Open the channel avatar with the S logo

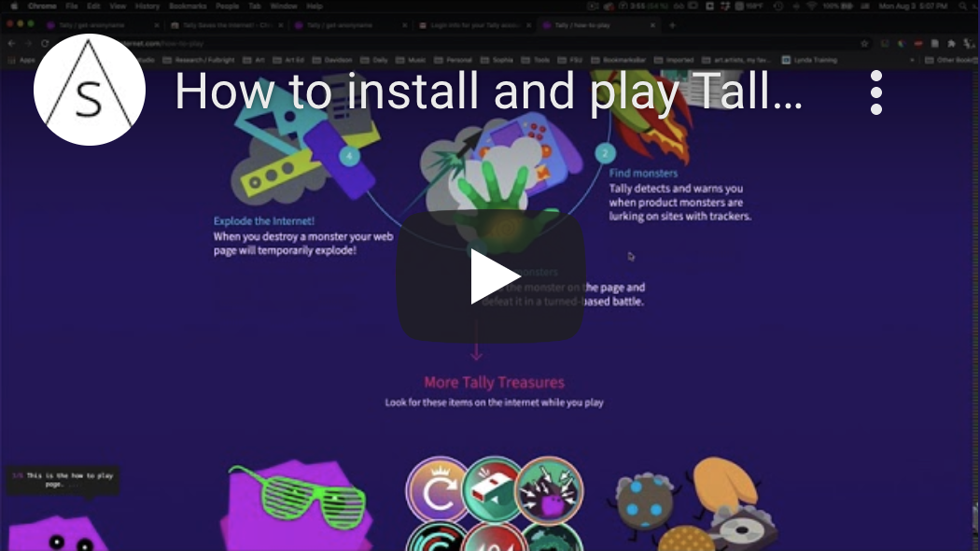click(x=90, y=90)
